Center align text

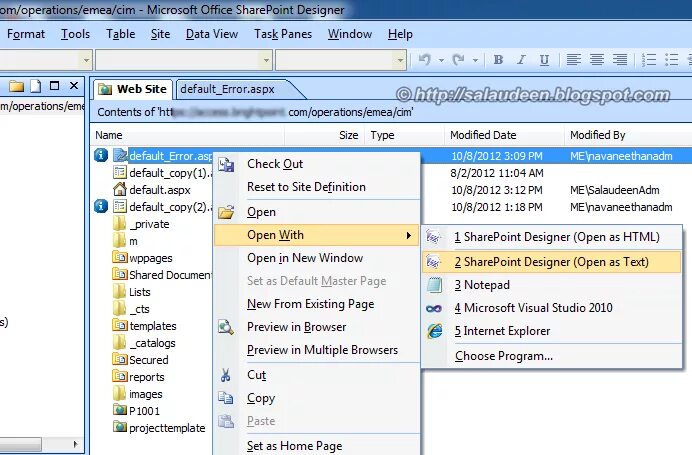tap(597, 60)
